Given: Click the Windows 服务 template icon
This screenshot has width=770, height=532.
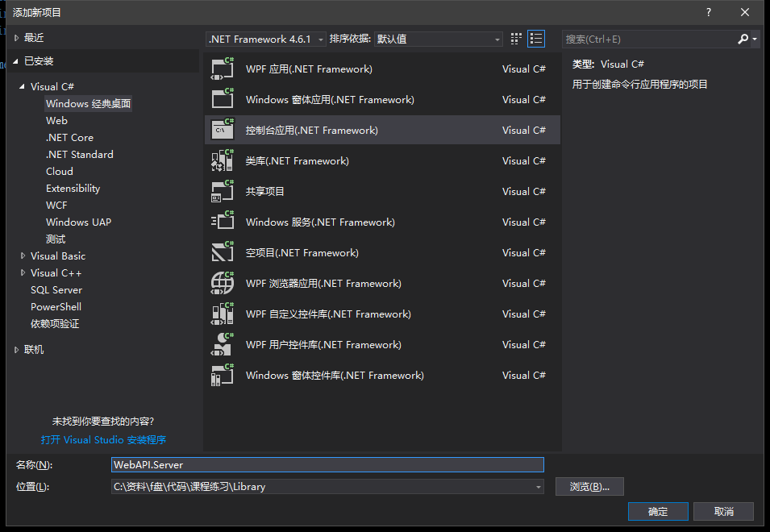Looking at the screenshot, I should [x=223, y=222].
